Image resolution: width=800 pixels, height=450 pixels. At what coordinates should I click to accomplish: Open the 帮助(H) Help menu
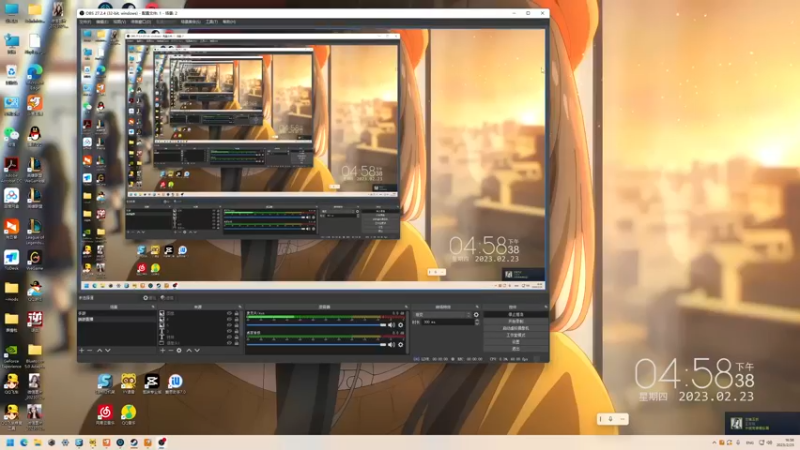[x=229, y=22]
